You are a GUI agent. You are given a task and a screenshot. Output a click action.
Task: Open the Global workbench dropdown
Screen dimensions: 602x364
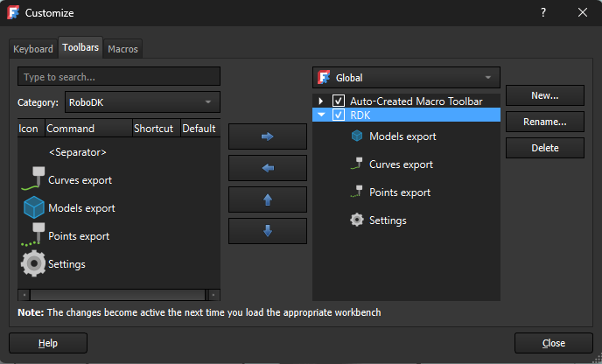pos(407,77)
